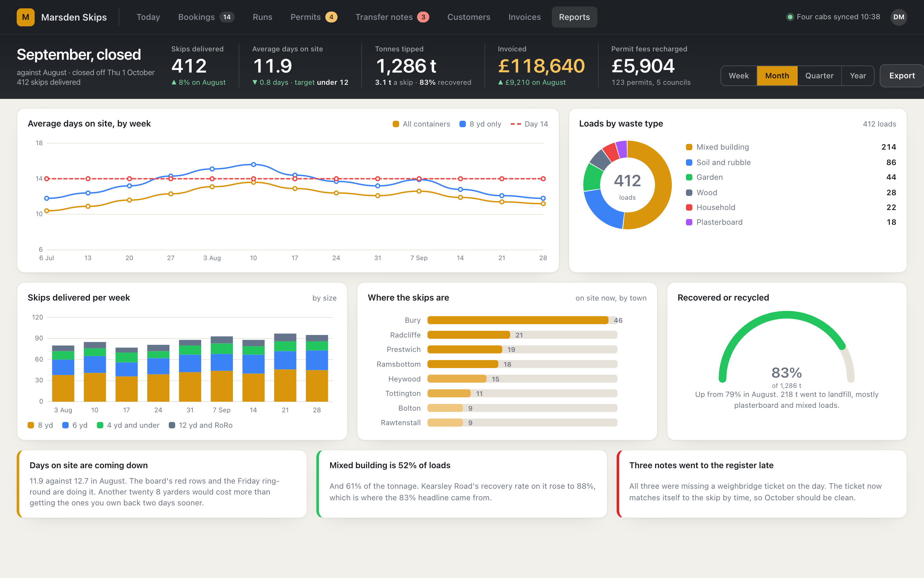
Task: Toggle Day 14 legend line
Action: point(529,124)
